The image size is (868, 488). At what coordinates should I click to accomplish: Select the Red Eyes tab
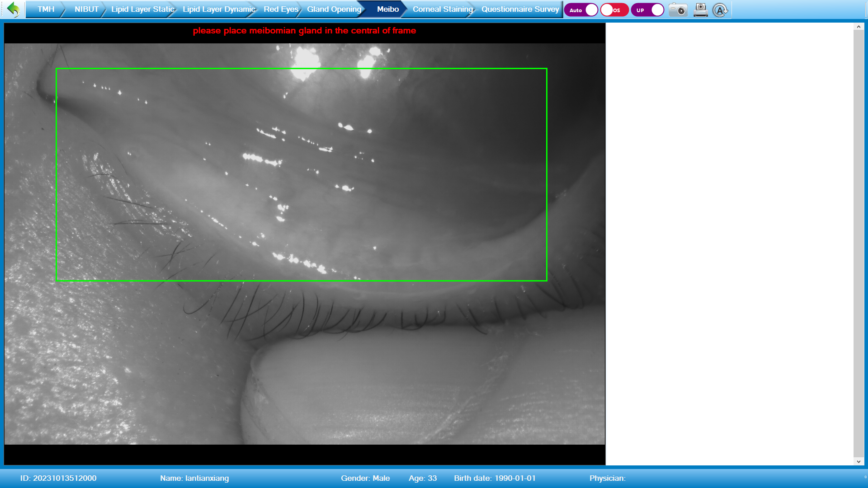[281, 9]
